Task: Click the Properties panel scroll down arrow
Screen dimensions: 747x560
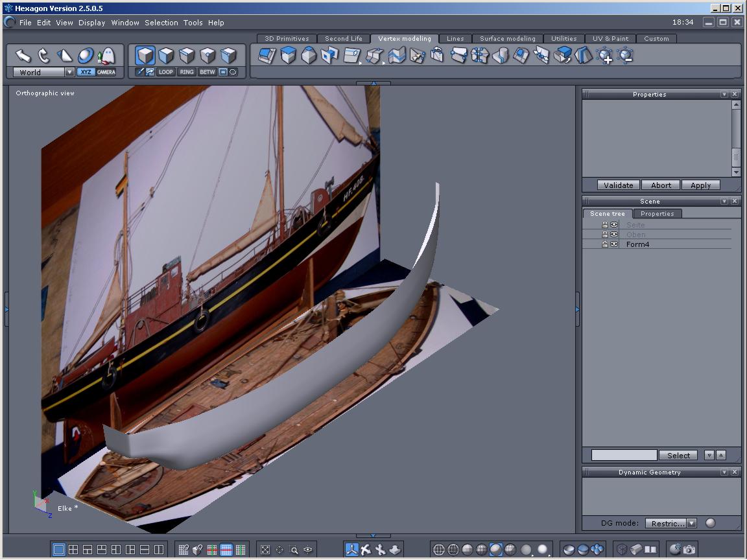Action: (736, 172)
